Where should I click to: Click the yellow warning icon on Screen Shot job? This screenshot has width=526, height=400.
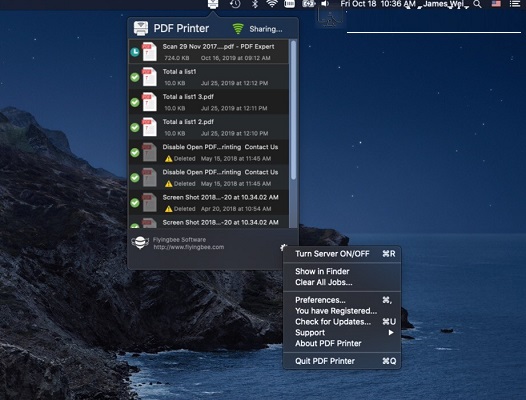(x=168, y=209)
